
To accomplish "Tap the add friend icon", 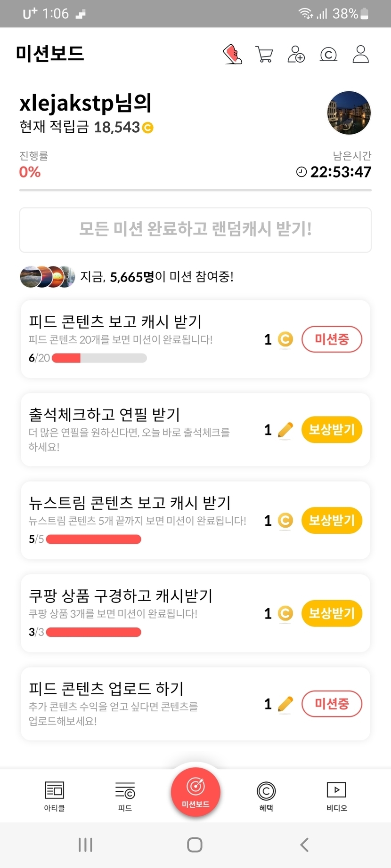I will 296,54.
